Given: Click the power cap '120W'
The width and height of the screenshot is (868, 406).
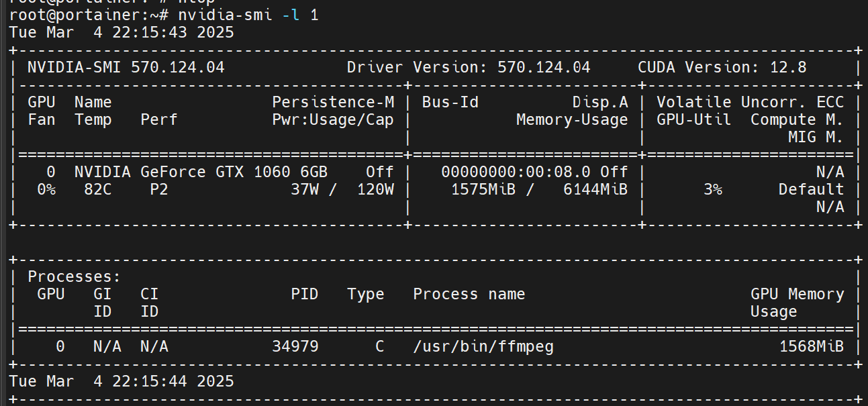Looking at the screenshot, I should pyautogui.click(x=375, y=189).
